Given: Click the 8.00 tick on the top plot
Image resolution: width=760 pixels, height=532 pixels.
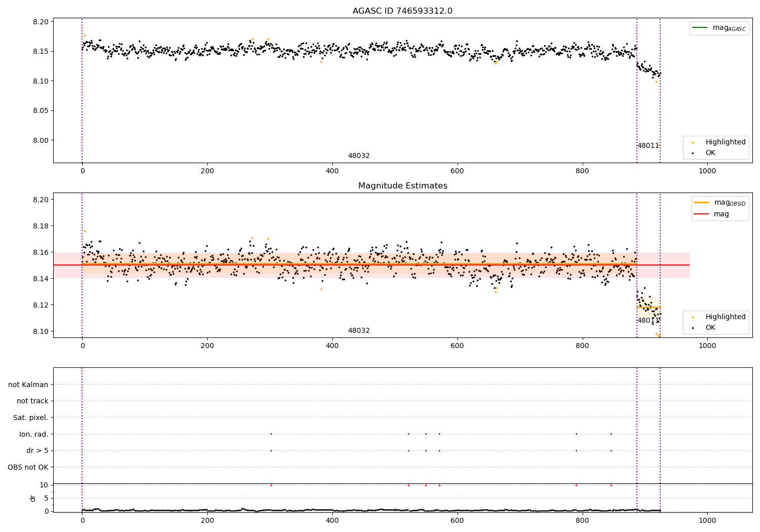Looking at the screenshot, I should (x=41, y=141).
